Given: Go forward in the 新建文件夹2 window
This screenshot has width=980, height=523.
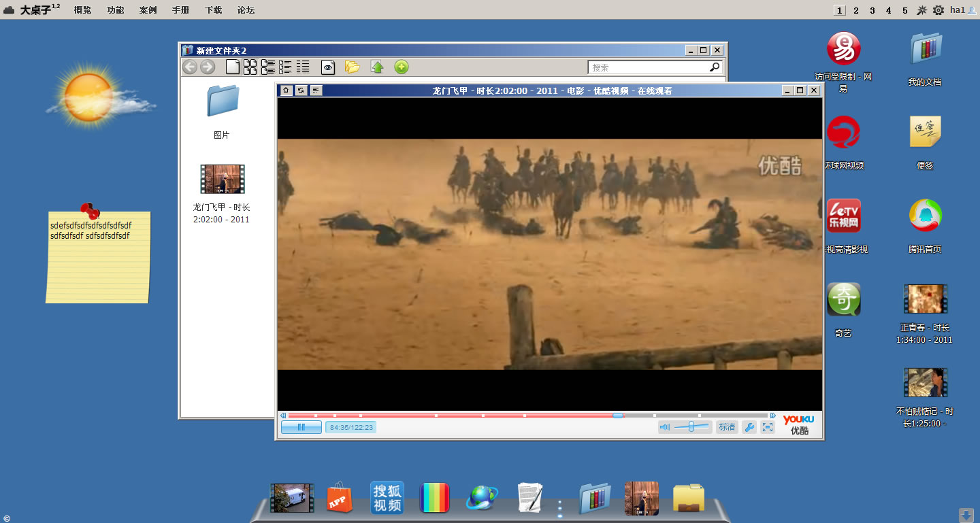Looking at the screenshot, I should coord(208,67).
